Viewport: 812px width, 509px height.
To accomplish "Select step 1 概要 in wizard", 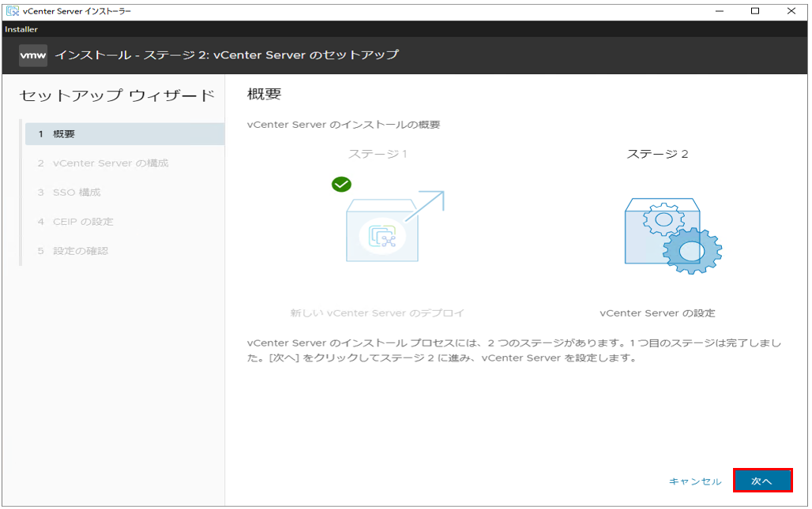I will 125,134.
